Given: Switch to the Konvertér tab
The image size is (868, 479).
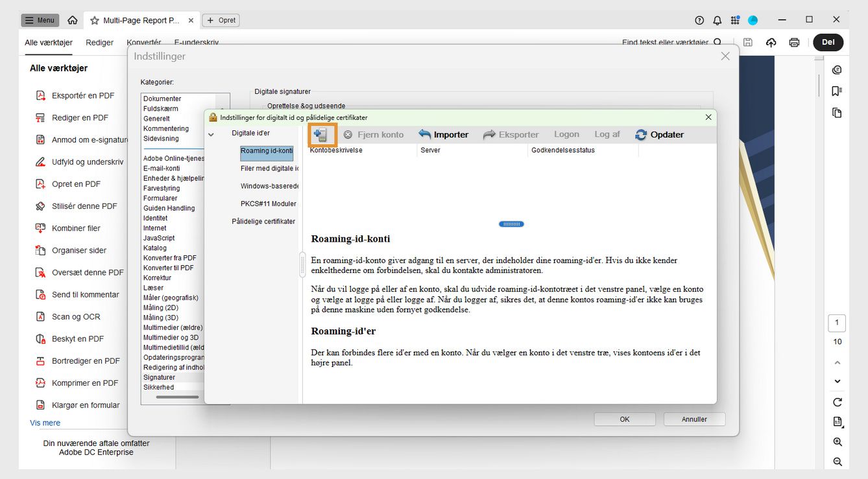Looking at the screenshot, I should 144,41.
